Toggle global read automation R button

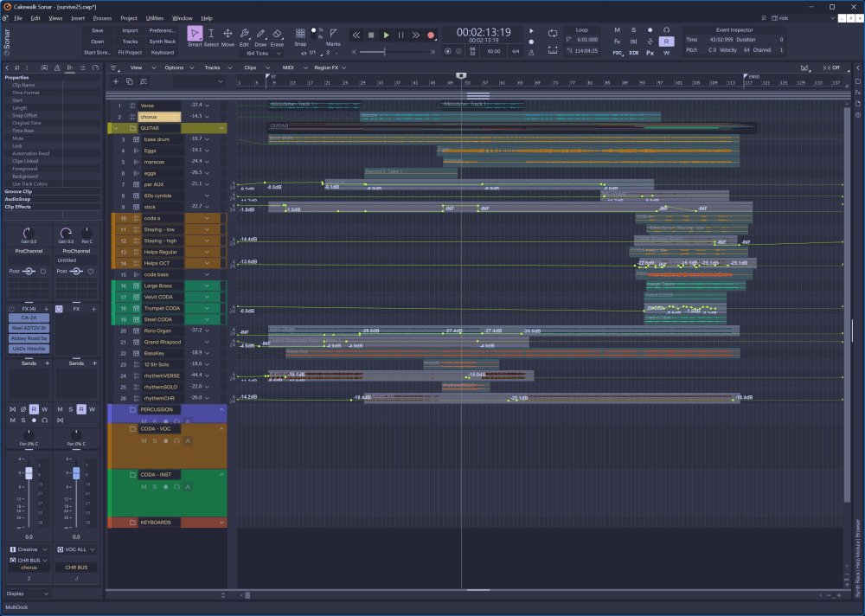click(x=666, y=42)
